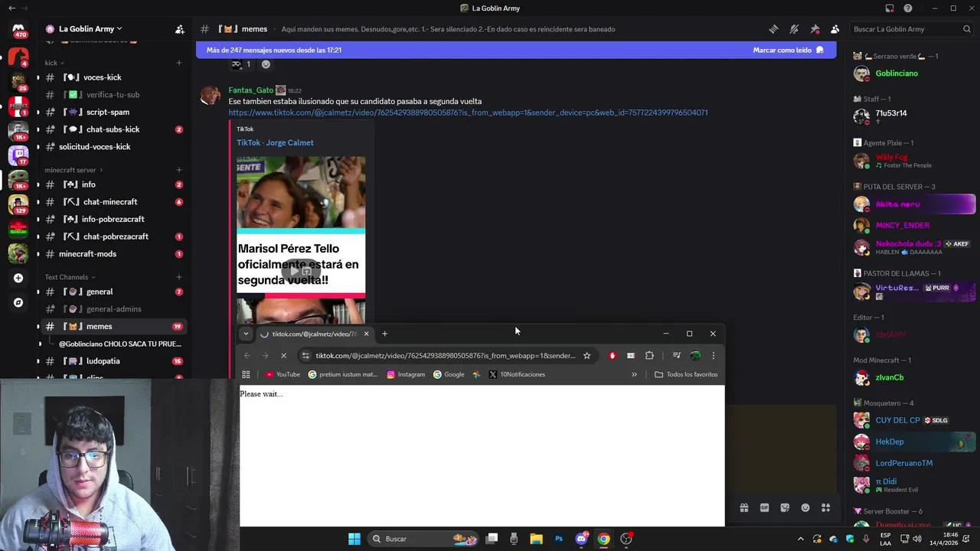The height and width of the screenshot is (551, 980).
Task: Open Chrome tab search dropdown arrow
Action: [x=246, y=334]
